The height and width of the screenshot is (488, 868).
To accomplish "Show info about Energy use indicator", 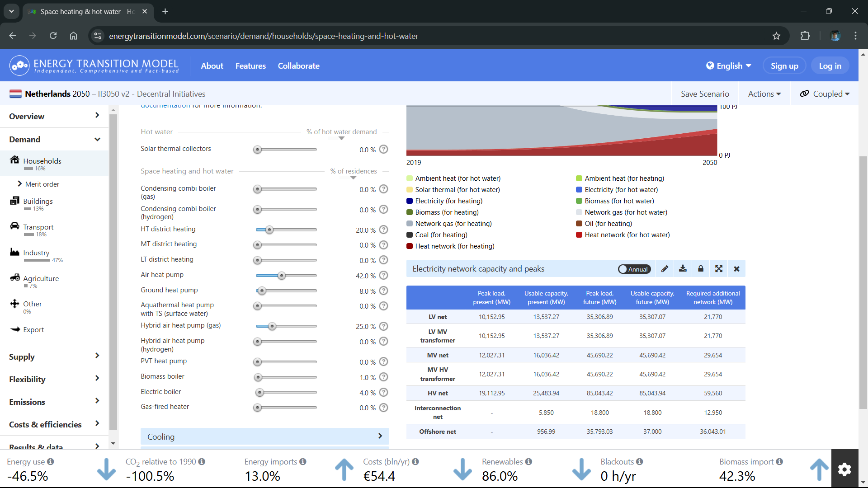I will tap(51, 461).
